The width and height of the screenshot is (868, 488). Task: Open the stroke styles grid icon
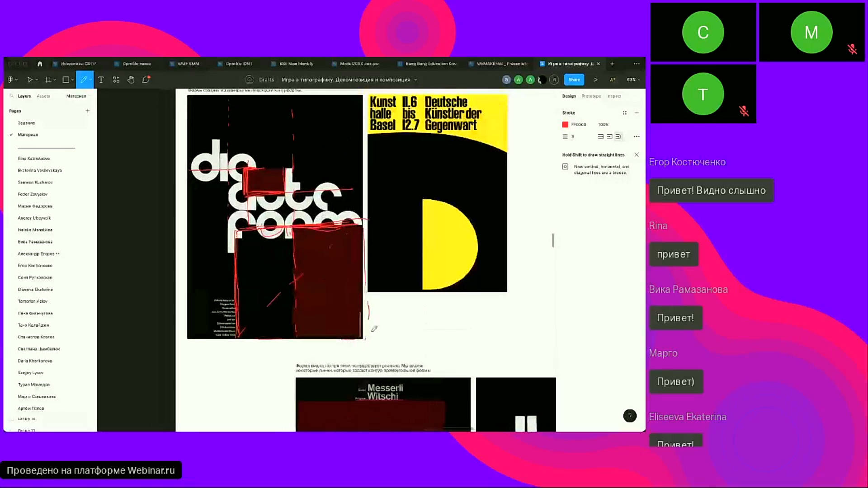tap(624, 113)
